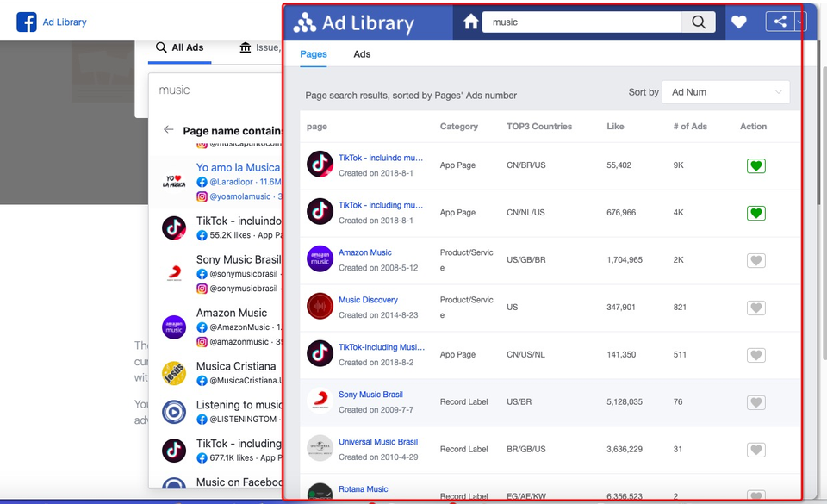Click the 'Ad Library' link beside Facebook logo
Viewport: 827px width, 504px height.
(x=65, y=22)
